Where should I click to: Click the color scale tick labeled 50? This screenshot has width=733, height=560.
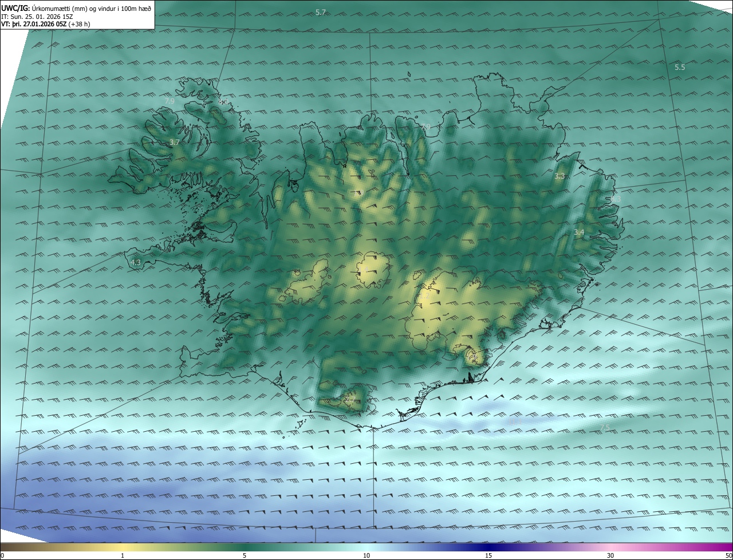[x=728, y=555]
